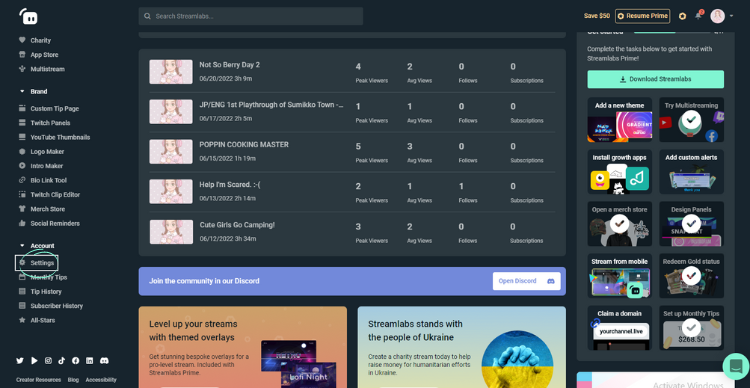Open the chat support bubble
Image resolution: width=750 pixels, height=388 pixels.
point(736,366)
